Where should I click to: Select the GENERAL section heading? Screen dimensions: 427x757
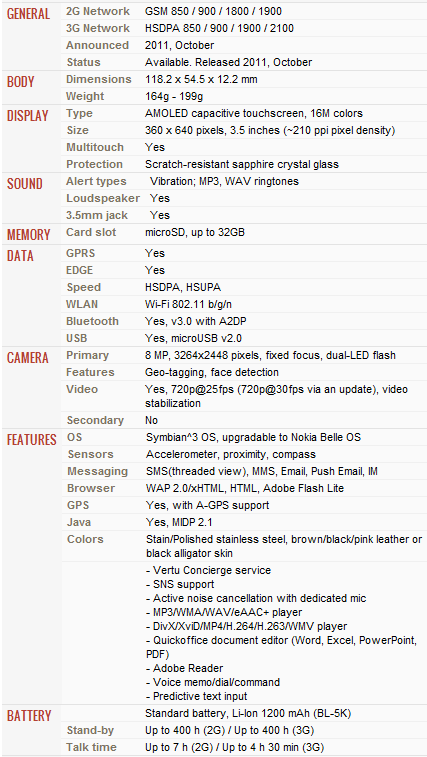[x=28, y=14]
